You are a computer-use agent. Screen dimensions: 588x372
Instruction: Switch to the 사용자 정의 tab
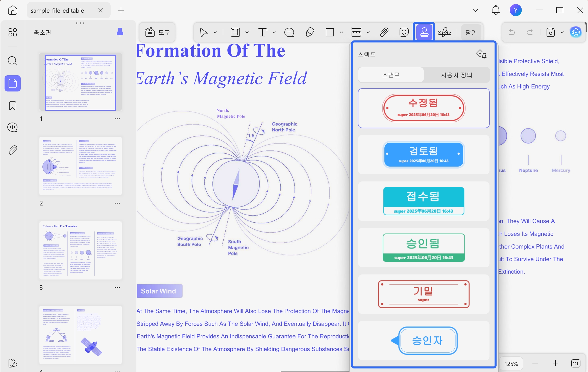click(457, 75)
